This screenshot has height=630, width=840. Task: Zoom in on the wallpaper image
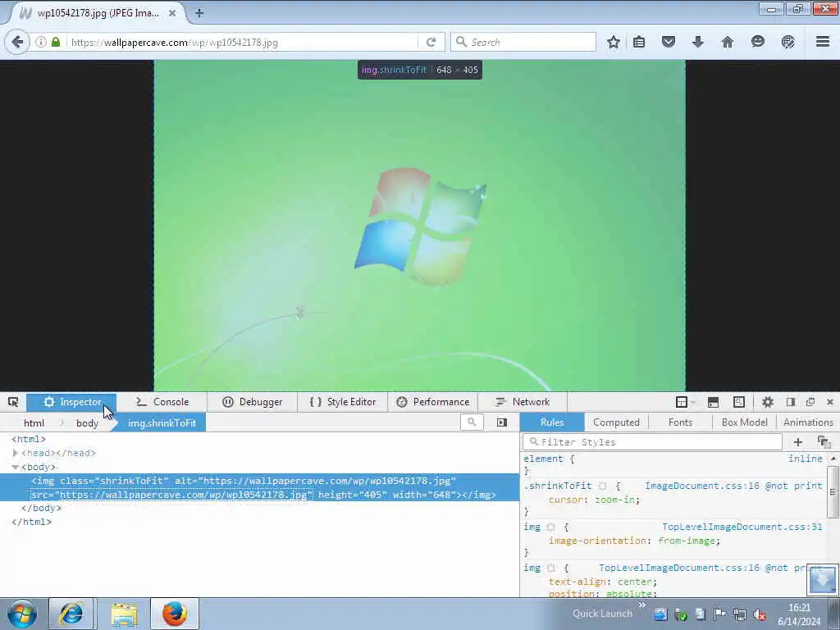pos(419,226)
